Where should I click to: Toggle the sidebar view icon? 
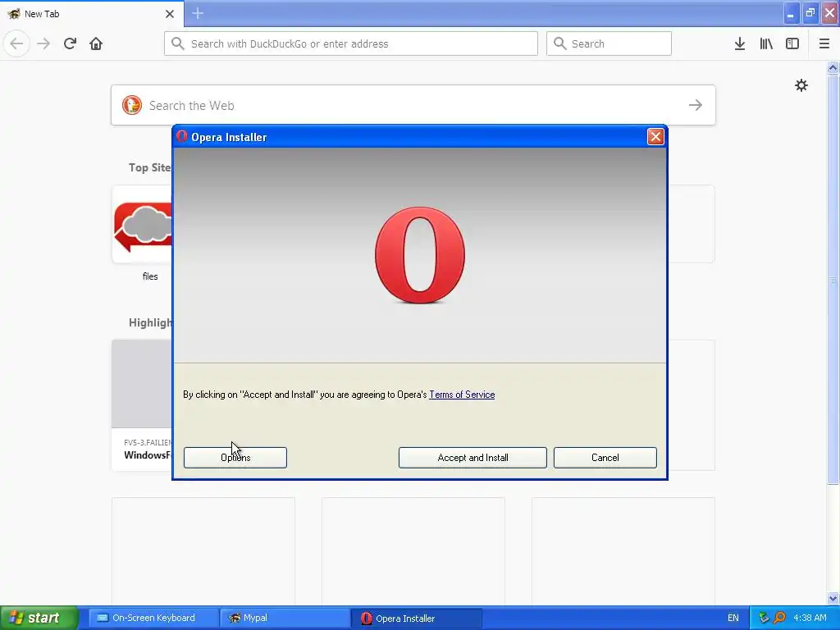792,43
